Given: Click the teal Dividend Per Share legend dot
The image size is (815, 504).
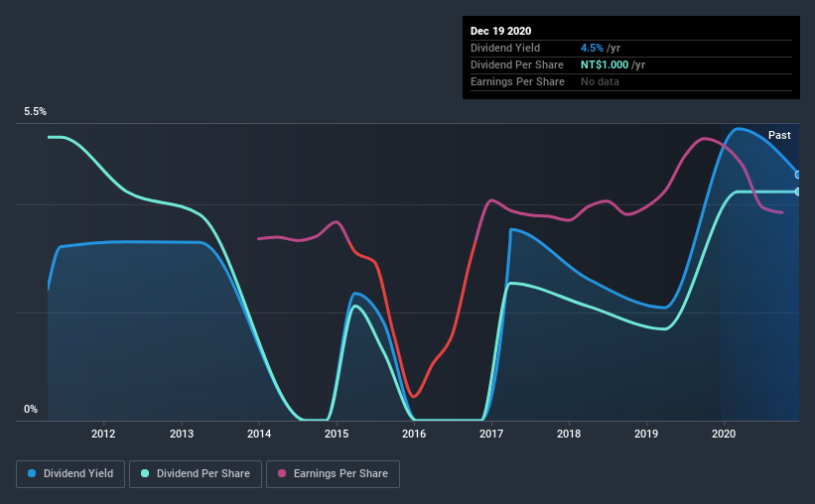Looking at the screenshot, I should point(145,473).
